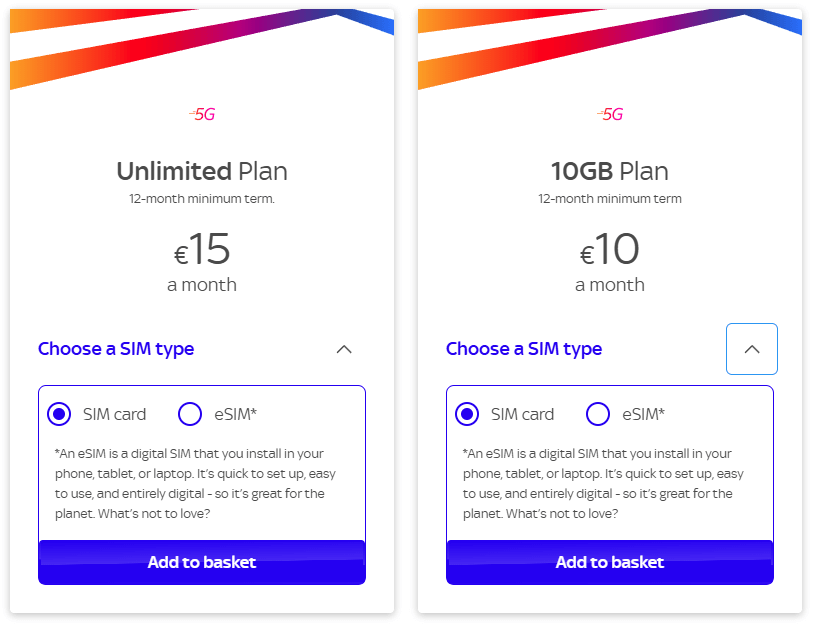Click the 10GB Plan gradient banner

pyautogui.click(x=610, y=49)
